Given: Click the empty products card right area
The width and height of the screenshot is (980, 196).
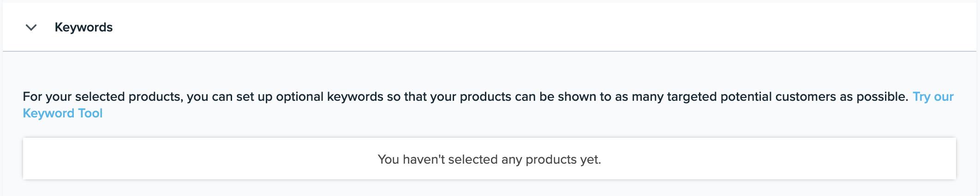Looking at the screenshot, I should (x=831, y=159).
